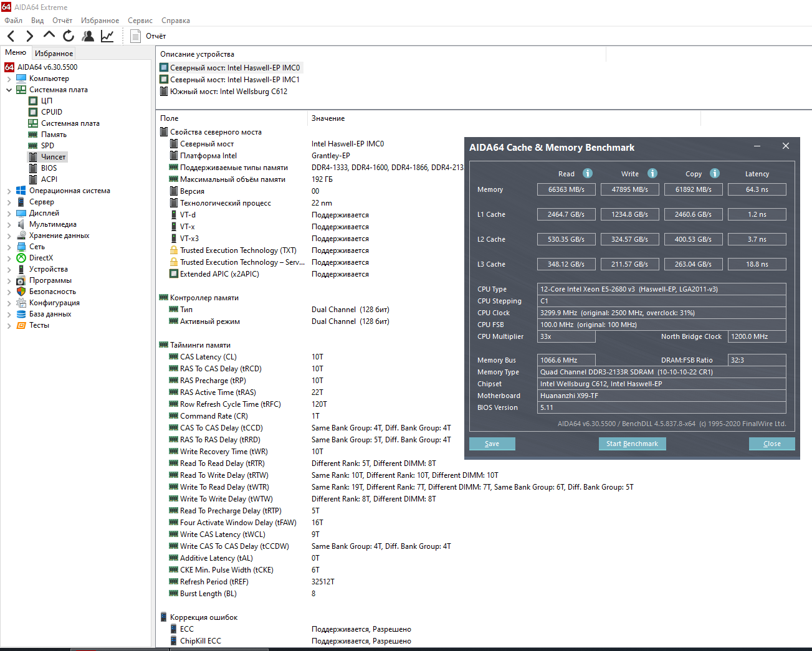Expand the Сервер tree node
Image resolution: width=812 pixels, height=651 pixels.
[9, 202]
